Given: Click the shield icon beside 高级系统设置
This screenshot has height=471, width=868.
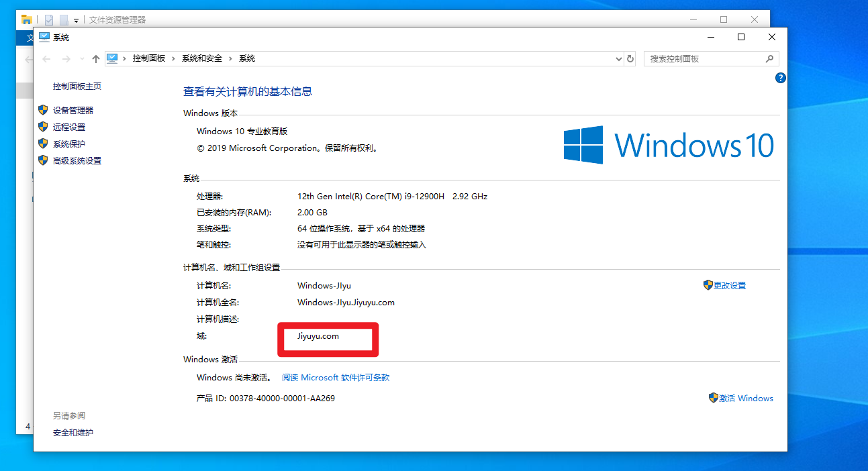Looking at the screenshot, I should tap(43, 160).
